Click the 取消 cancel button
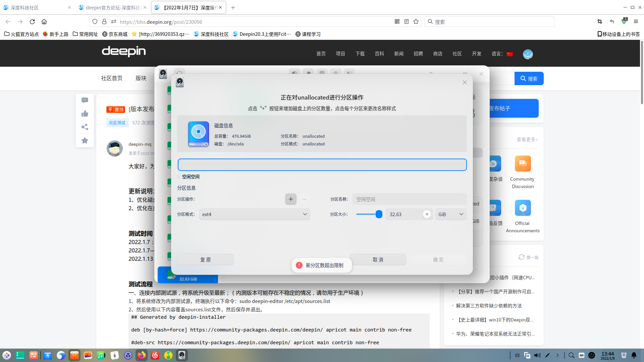Image resolution: width=644 pixels, height=362 pixels. tap(378, 259)
